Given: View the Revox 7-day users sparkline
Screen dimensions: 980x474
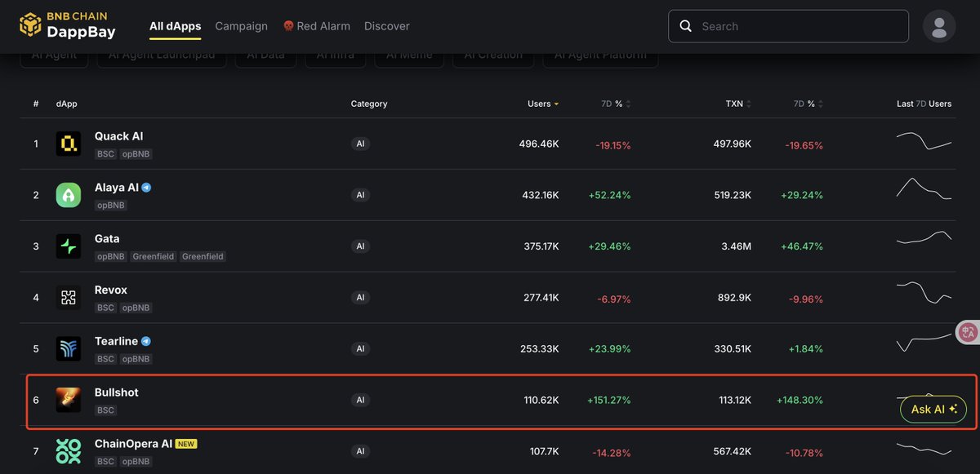Looking at the screenshot, I should tap(924, 292).
